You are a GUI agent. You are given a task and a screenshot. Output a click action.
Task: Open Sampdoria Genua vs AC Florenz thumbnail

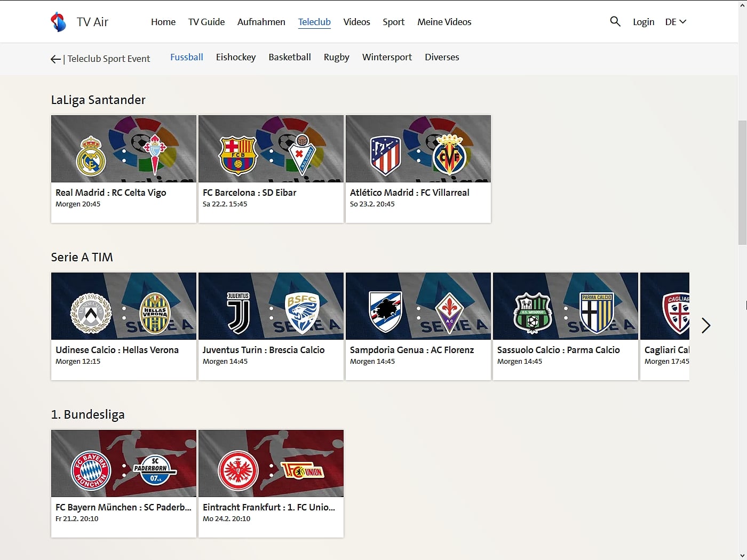click(x=418, y=306)
